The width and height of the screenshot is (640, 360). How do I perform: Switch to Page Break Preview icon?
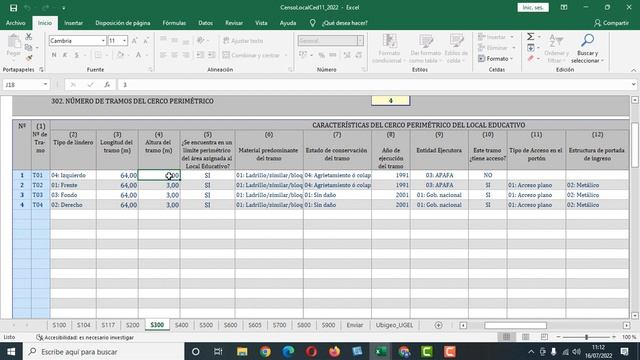(x=544, y=337)
